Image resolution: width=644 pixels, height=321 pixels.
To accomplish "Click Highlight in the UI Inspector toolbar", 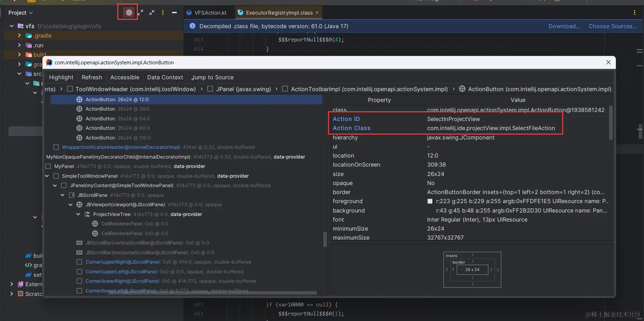I will 61,77.
